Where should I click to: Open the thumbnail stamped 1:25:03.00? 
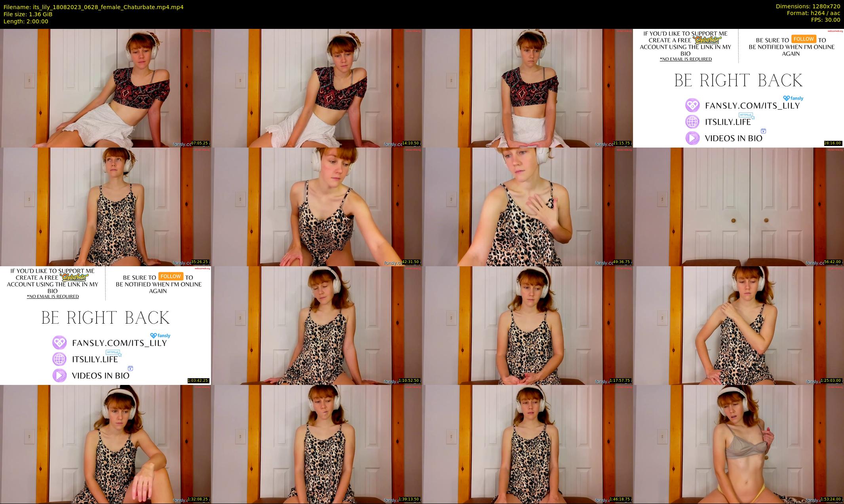738,325
